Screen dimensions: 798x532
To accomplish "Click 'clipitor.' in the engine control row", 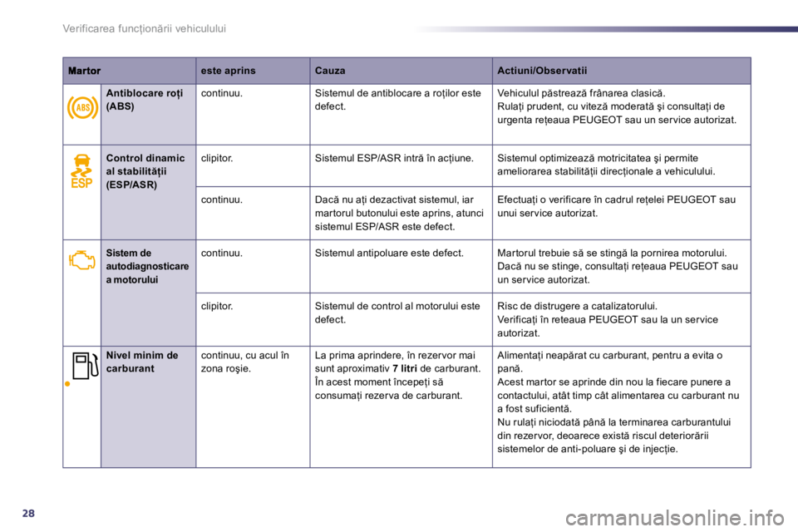I will [217, 306].
